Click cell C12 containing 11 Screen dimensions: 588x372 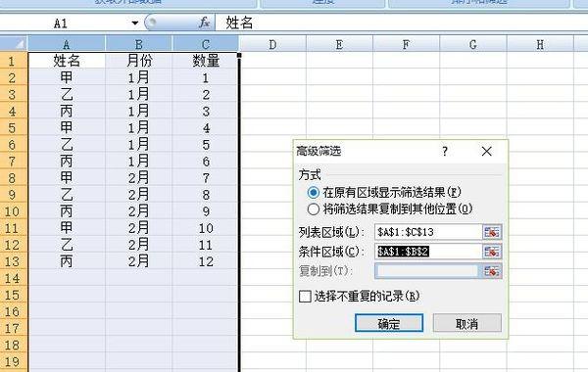(206, 245)
